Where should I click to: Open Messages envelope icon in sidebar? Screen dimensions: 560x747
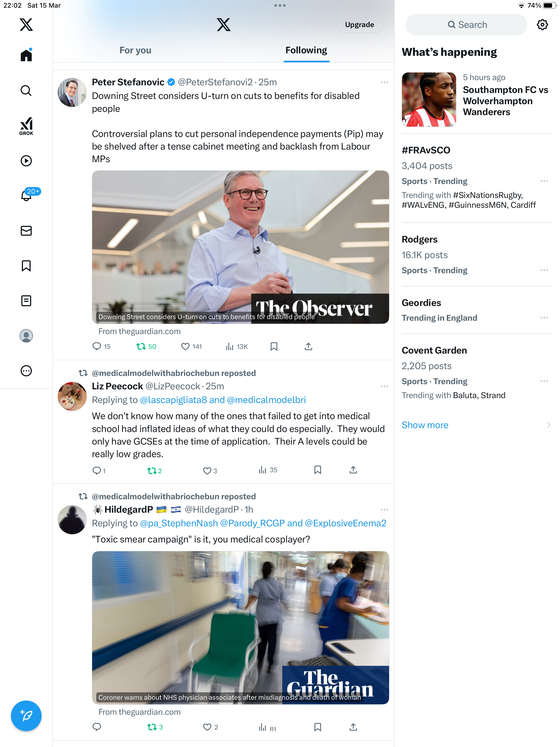click(x=26, y=231)
